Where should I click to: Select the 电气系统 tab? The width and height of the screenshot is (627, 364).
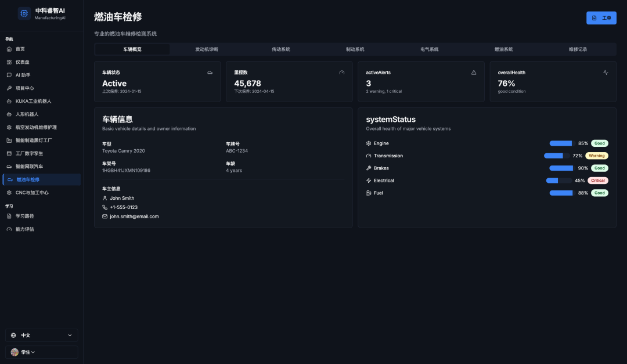(x=430, y=49)
